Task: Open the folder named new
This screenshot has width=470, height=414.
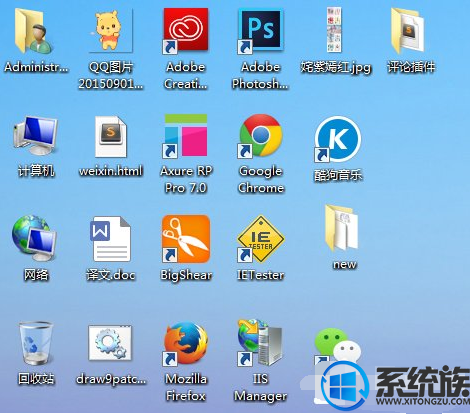Action: pyautogui.click(x=342, y=228)
